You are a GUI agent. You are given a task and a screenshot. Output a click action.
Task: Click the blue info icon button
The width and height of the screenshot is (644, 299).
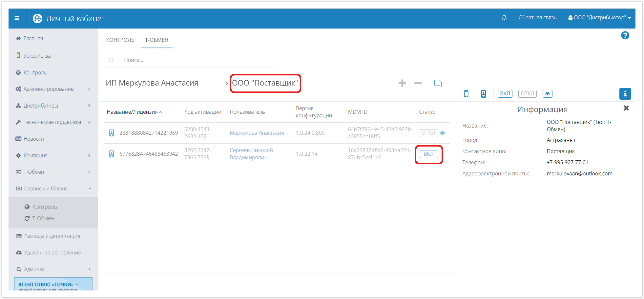tap(625, 94)
